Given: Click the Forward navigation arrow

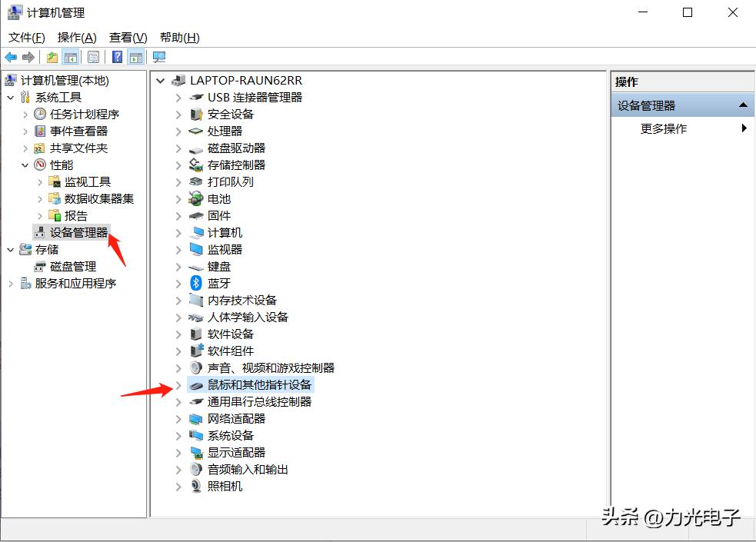Looking at the screenshot, I should pyautogui.click(x=29, y=57).
